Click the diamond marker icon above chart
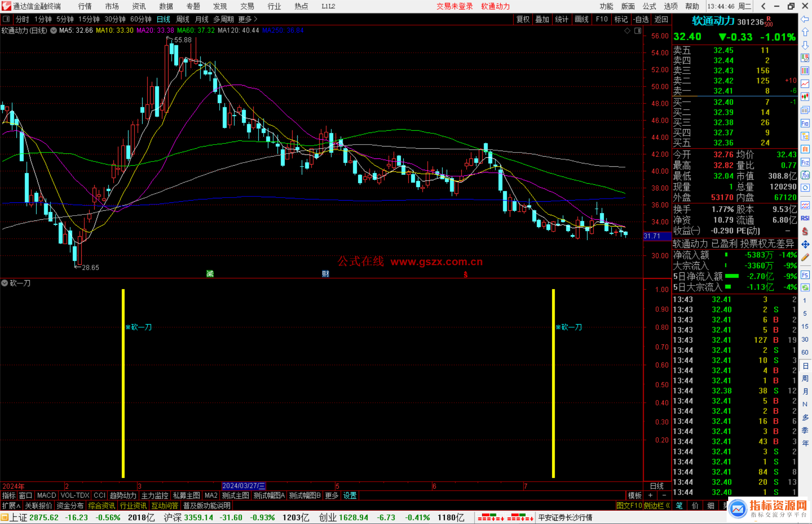Image resolution: width=812 pixels, height=524 pixels. 627,31
